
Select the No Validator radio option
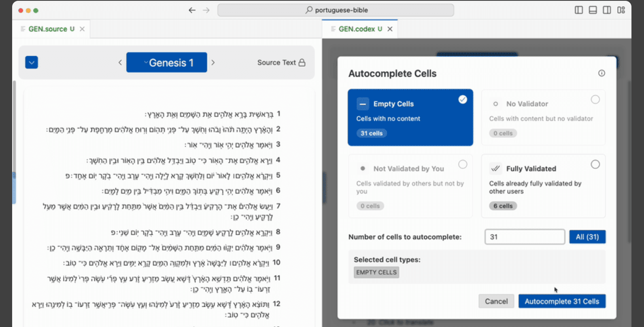(x=595, y=99)
